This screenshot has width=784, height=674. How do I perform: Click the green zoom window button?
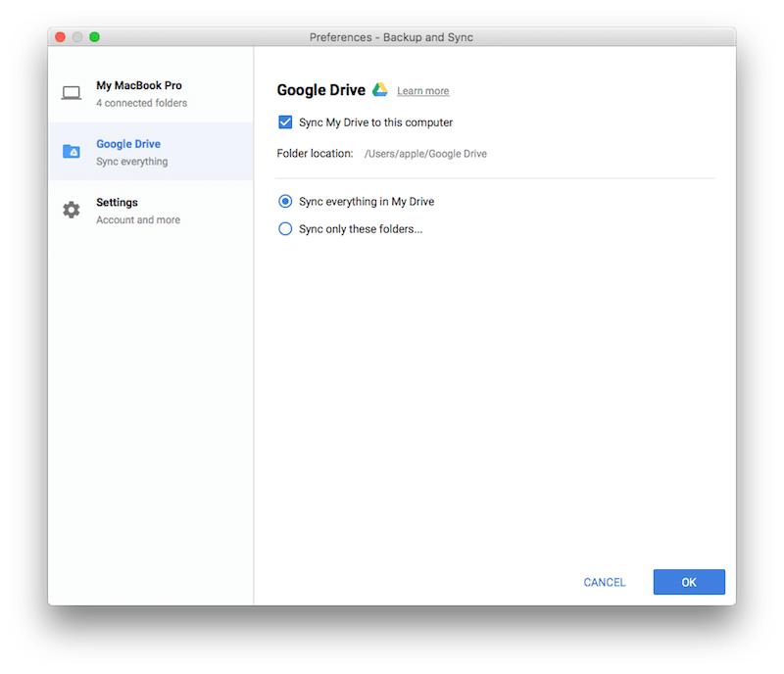click(x=95, y=37)
